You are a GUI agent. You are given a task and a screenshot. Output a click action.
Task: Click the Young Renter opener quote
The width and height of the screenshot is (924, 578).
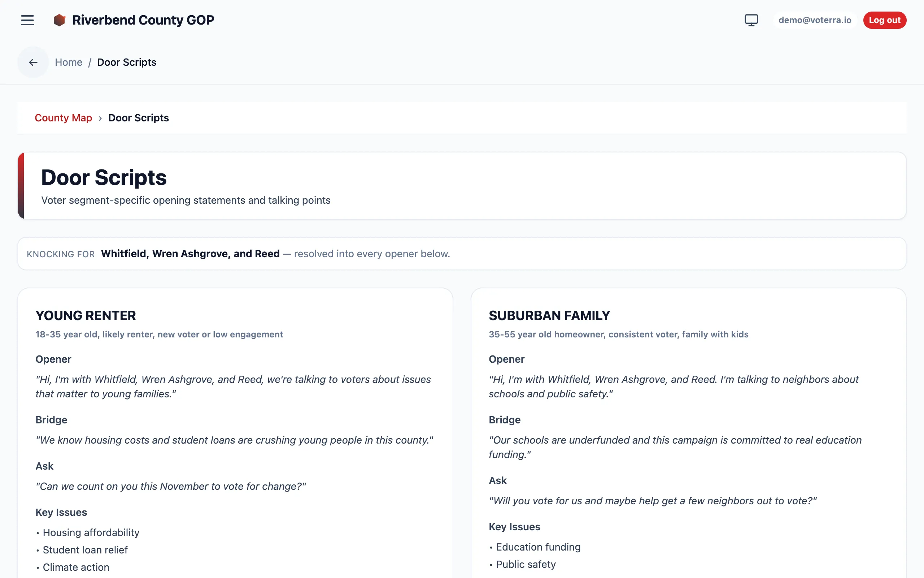pos(233,387)
